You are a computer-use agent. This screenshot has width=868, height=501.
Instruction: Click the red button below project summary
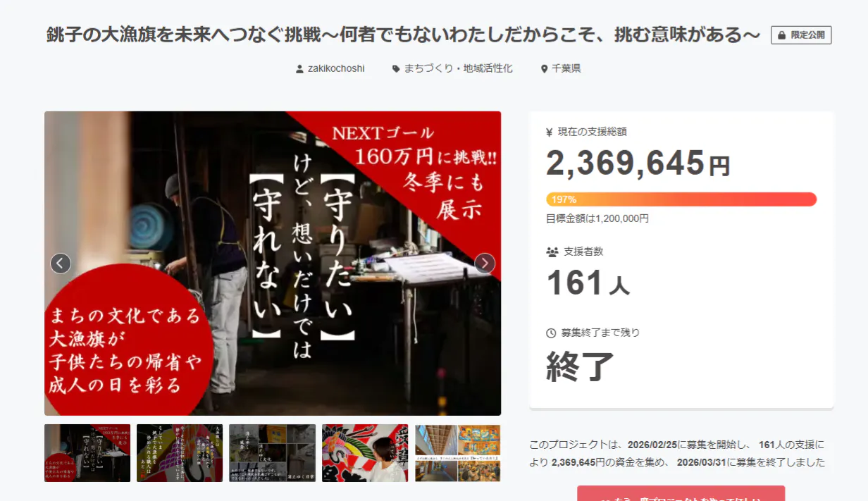click(681, 493)
